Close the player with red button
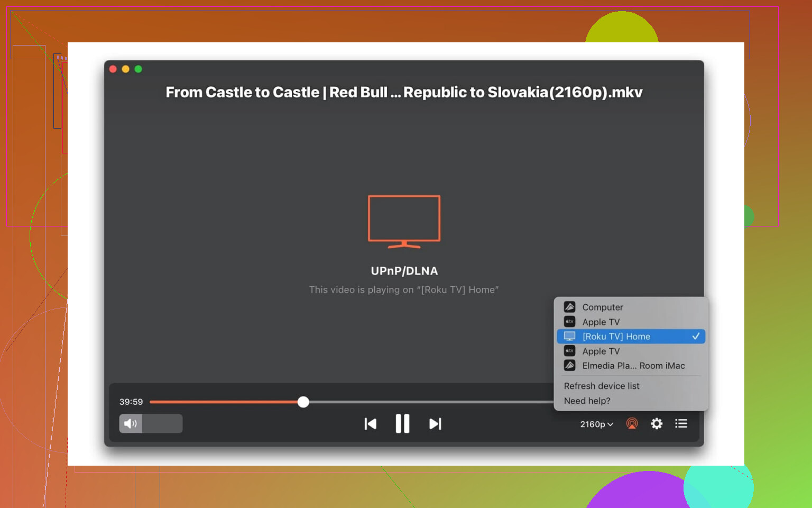 pos(113,69)
